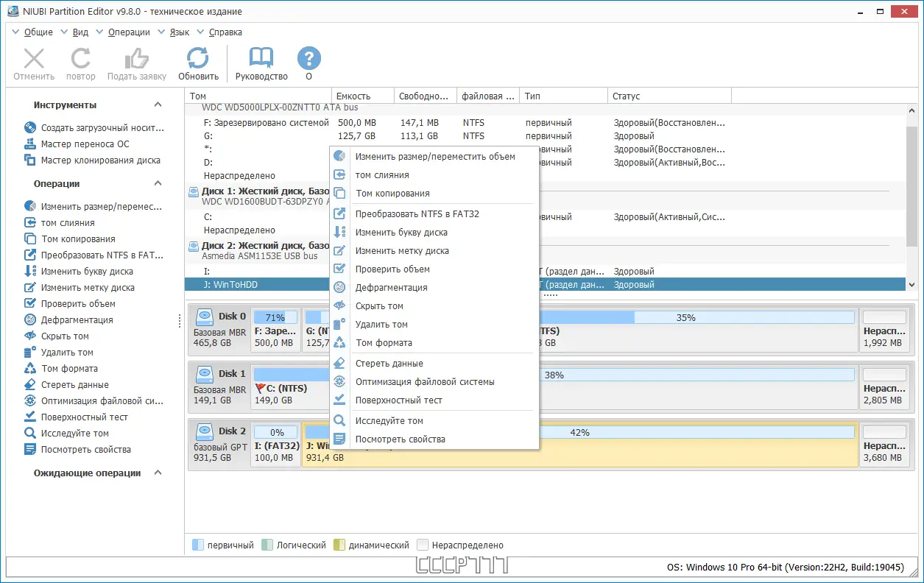924x583 pixels.
Task: Click the О about question-mark icon
Action: coord(308,60)
